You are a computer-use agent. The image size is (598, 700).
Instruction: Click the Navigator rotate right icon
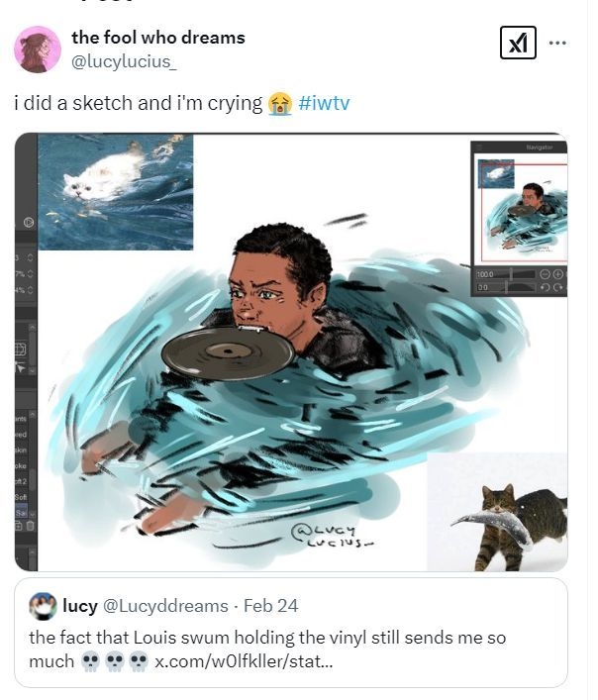[557, 286]
